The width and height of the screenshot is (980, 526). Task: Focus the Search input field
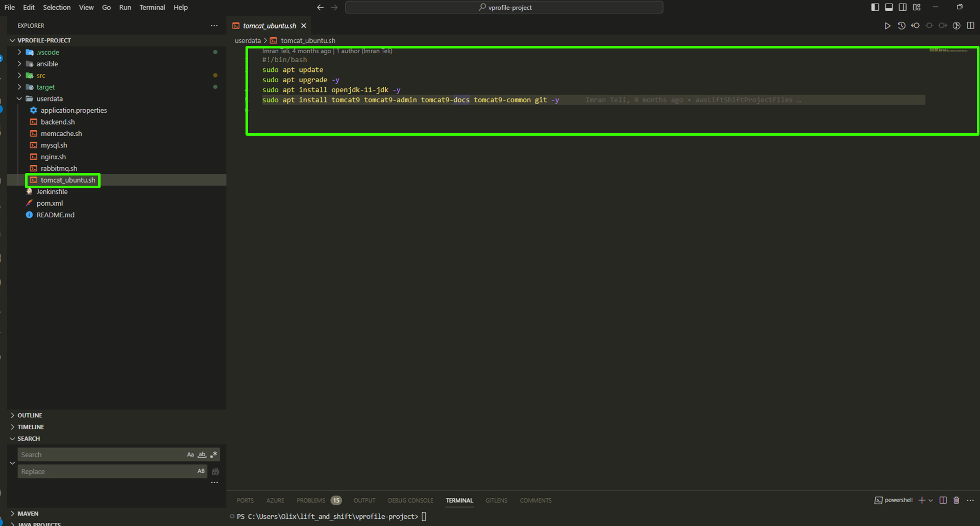pos(101,455)
